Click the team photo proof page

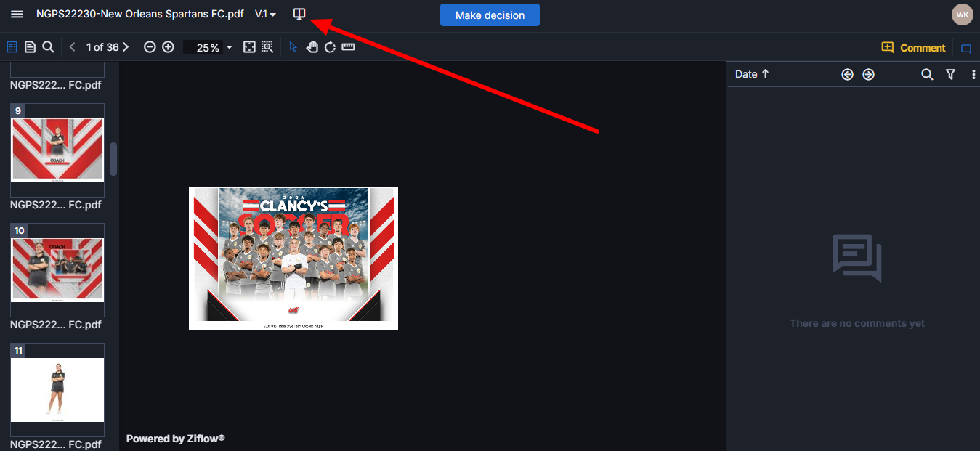coord(293,259)
